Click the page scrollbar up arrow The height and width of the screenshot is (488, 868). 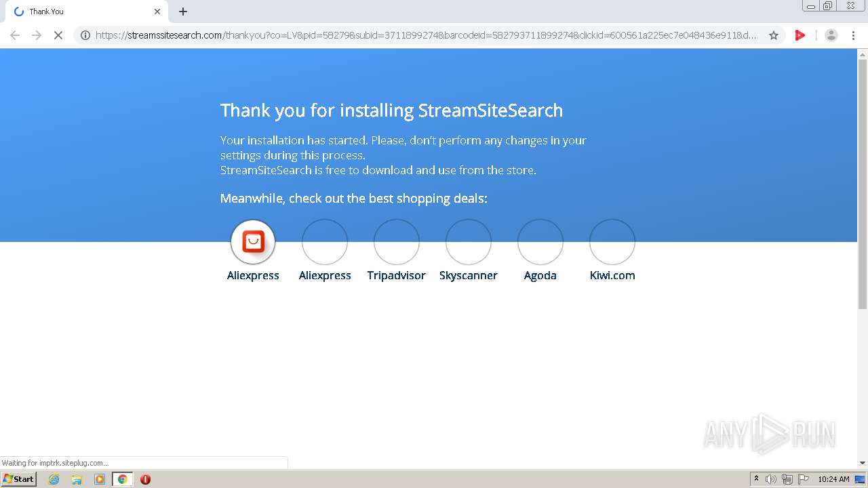[863, 54]
